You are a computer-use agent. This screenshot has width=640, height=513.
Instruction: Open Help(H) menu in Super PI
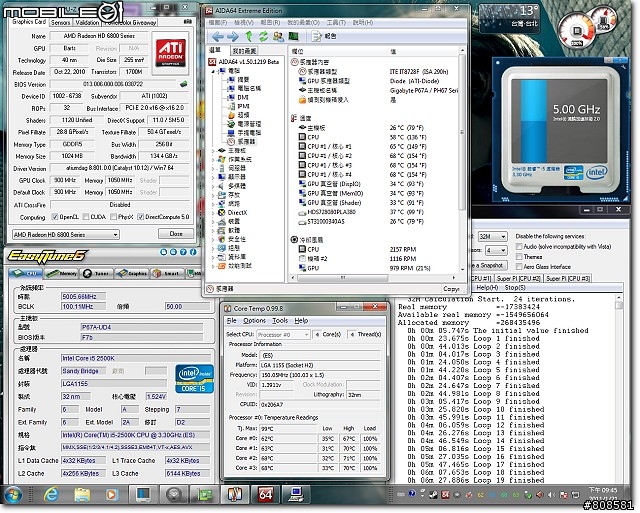coord(487,288)
